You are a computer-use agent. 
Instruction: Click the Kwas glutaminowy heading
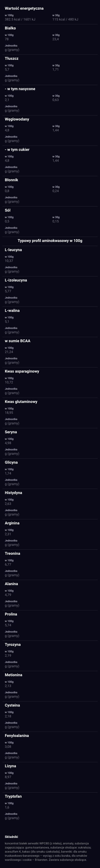pyautogui.click(x=21, y=402)
